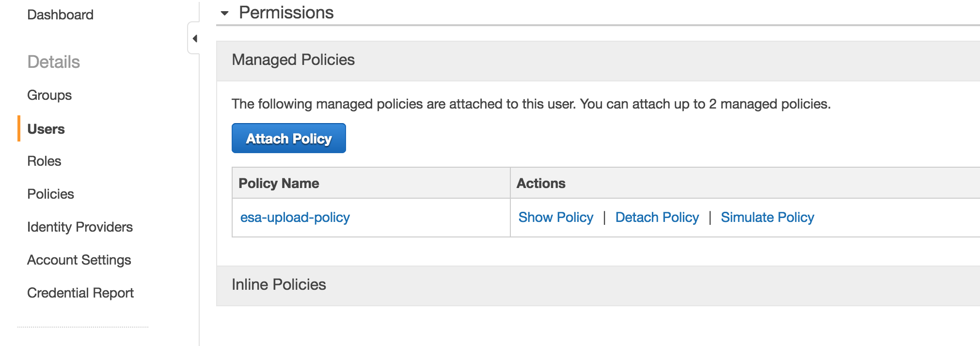980x346 pixels.
Task: Click the Policy Name column header
Action: [371, 183]
